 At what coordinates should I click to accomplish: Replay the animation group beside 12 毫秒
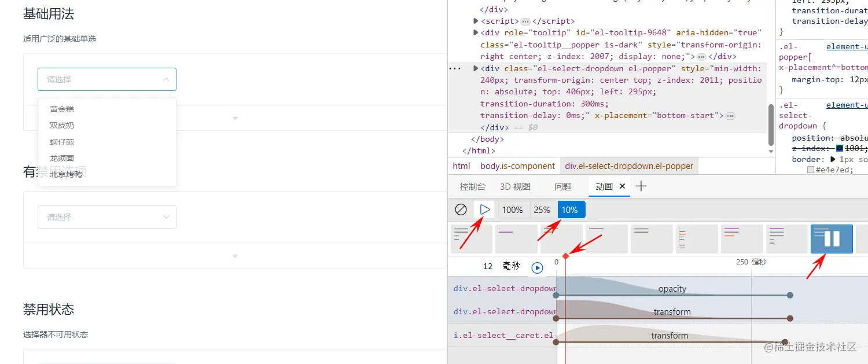(537, 267)
